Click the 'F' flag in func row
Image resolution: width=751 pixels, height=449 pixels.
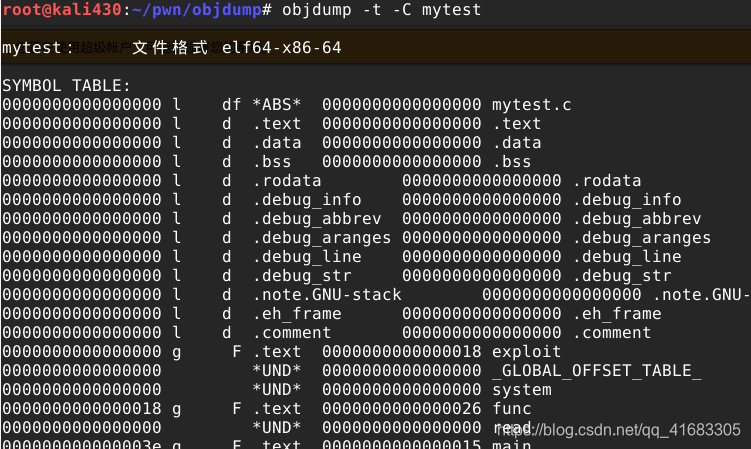(237, 408)
